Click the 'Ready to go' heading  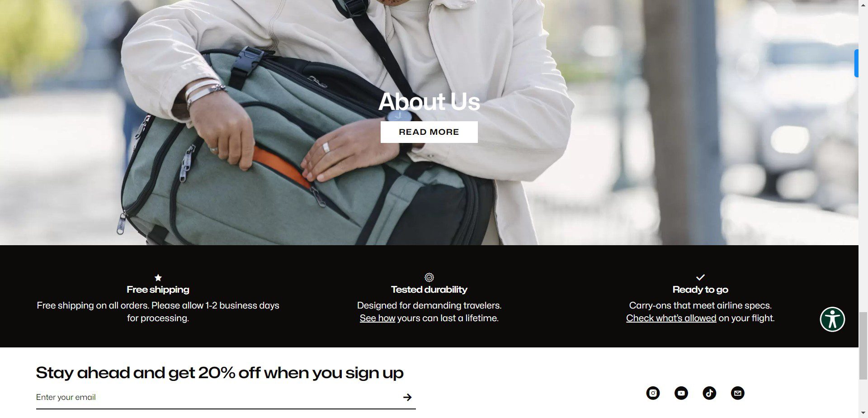point(700,290)
